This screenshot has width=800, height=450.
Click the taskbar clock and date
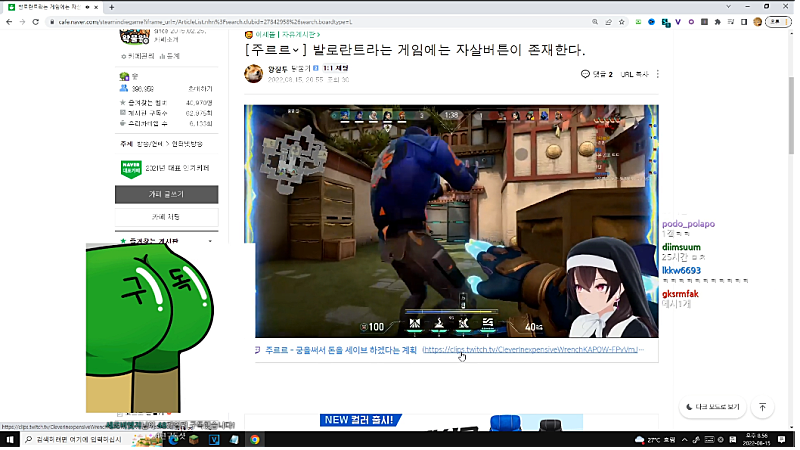tap(756, 440)
